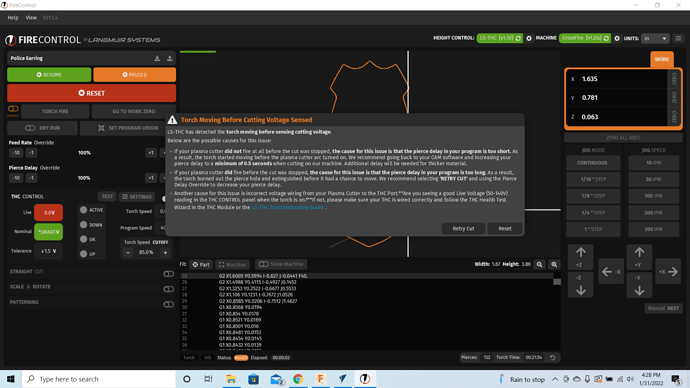Turn on the Patterning switch
The height and width of the screenshot is (388, 690).
coord(169,304)
